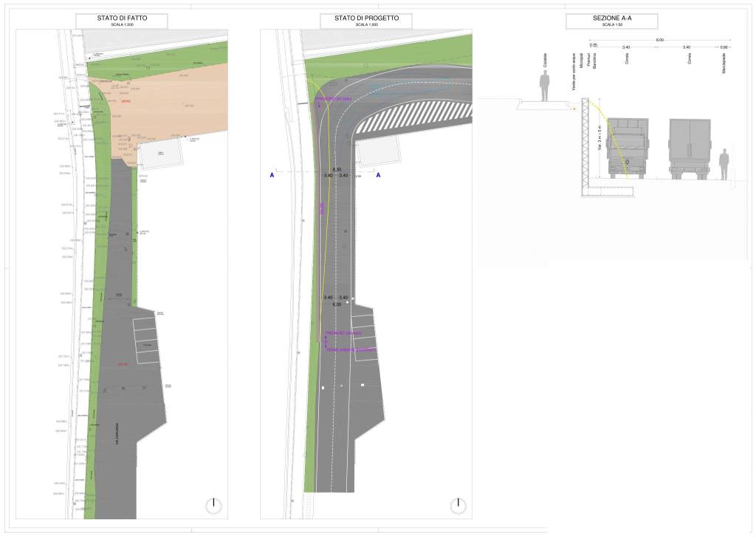756x537 pixels.
Task: Click the person silhouette on the Marciapiede
Action: tap(724, 164)
